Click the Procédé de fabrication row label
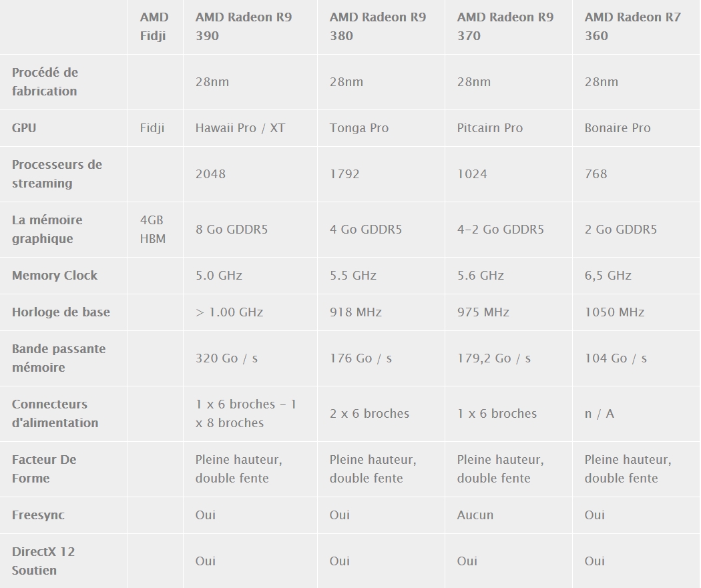 (x=45, y=82)
